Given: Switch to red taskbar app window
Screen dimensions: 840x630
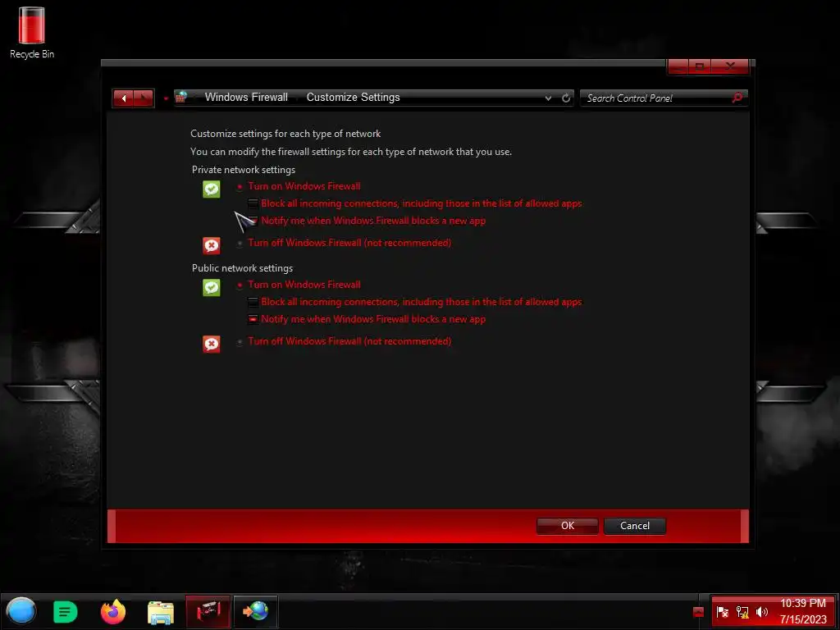Looking at the screenshot, I should click(208, 611).
